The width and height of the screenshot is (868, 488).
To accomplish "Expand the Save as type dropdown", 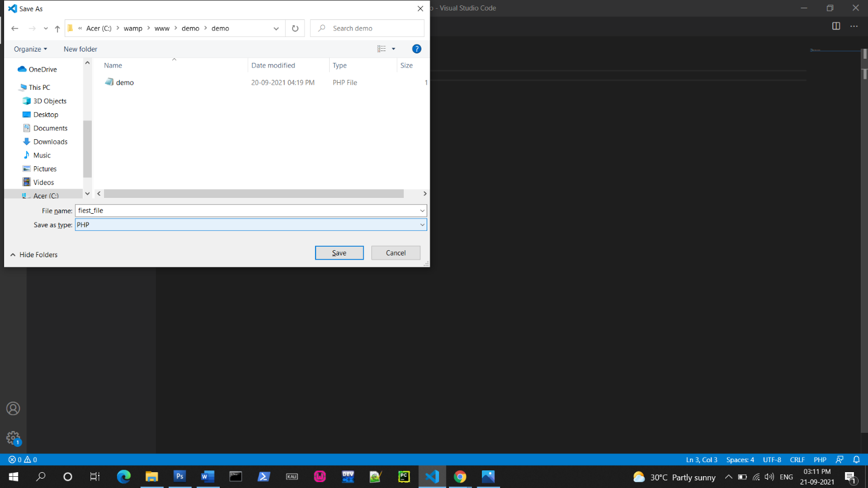I will (422, 224).
